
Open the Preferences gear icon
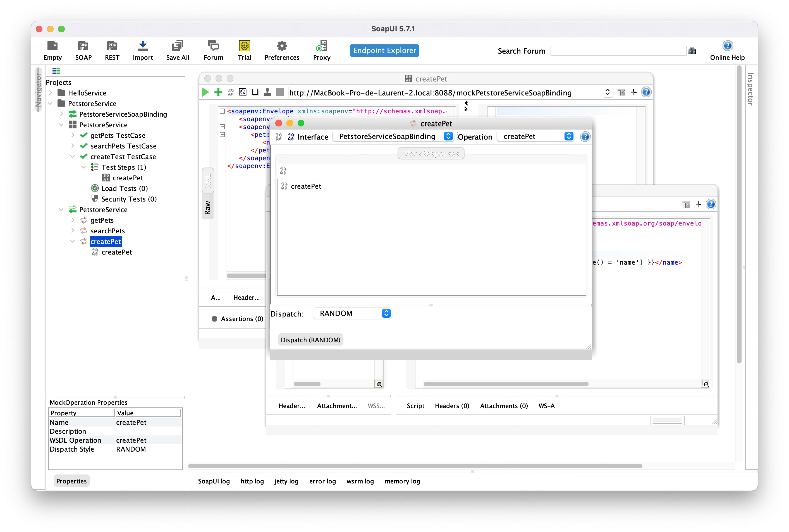(282, 46)
